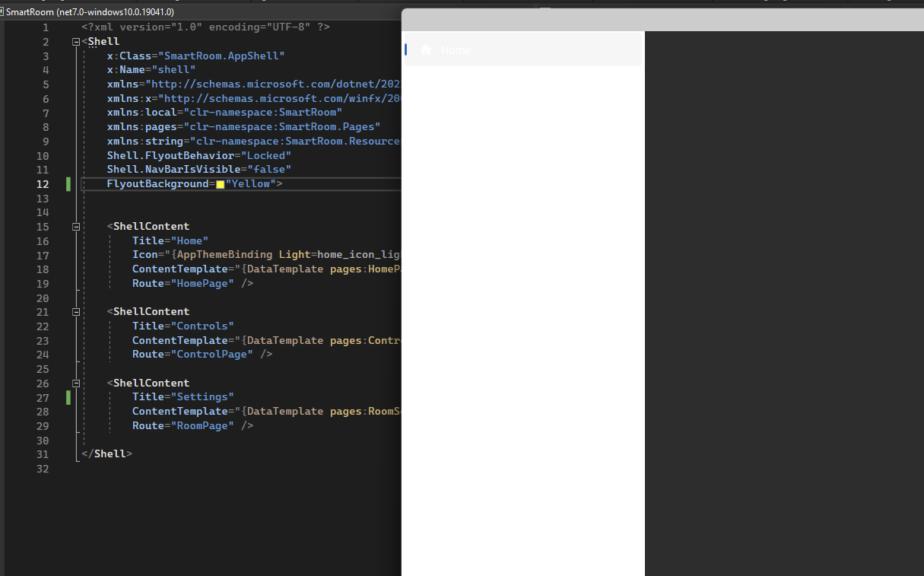Click the green change marker next to line 27

pyautogui.click(x=68, y=397)
